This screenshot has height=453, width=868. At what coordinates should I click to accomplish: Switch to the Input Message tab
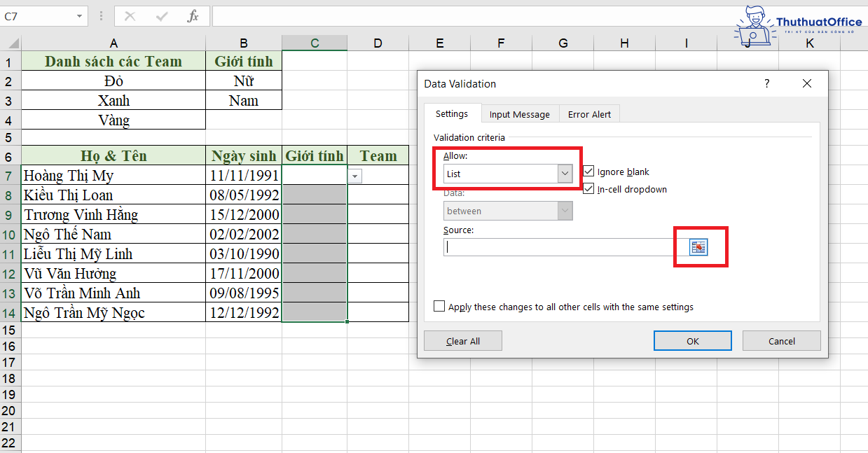point(520,113)
